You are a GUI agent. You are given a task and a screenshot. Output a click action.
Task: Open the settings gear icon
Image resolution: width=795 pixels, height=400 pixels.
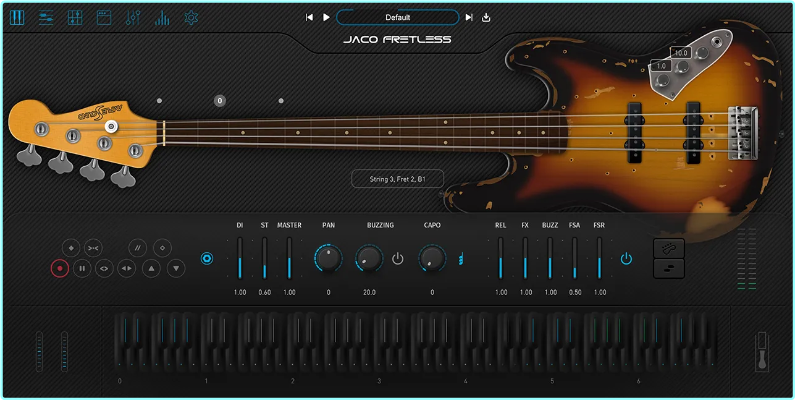coord(191,18)
